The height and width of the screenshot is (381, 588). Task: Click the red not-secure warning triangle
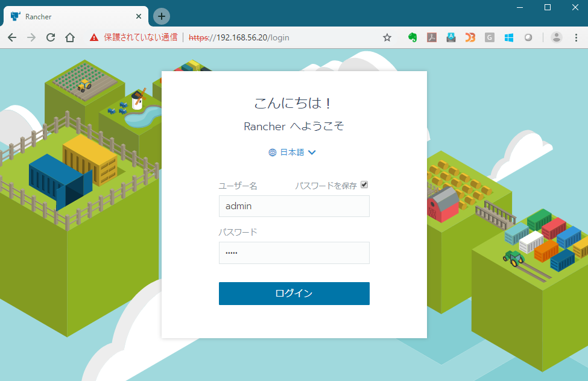pyautogui.click(x=93, y=37)
